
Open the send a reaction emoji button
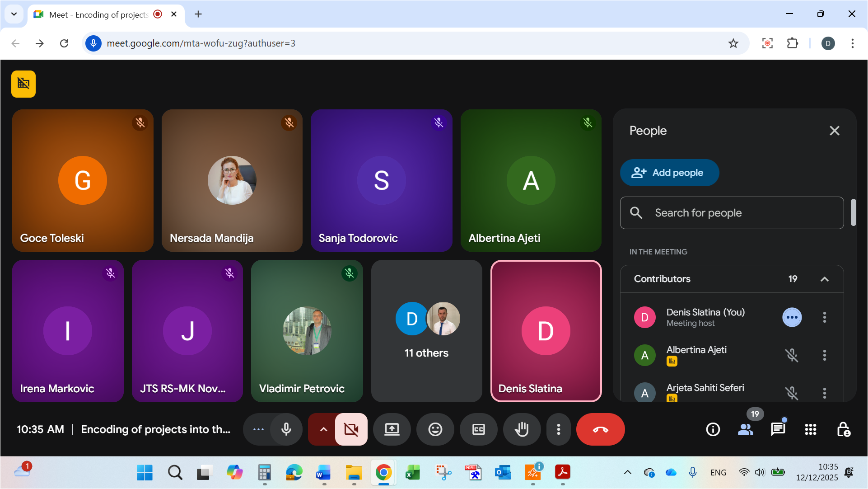coord(435,429)
